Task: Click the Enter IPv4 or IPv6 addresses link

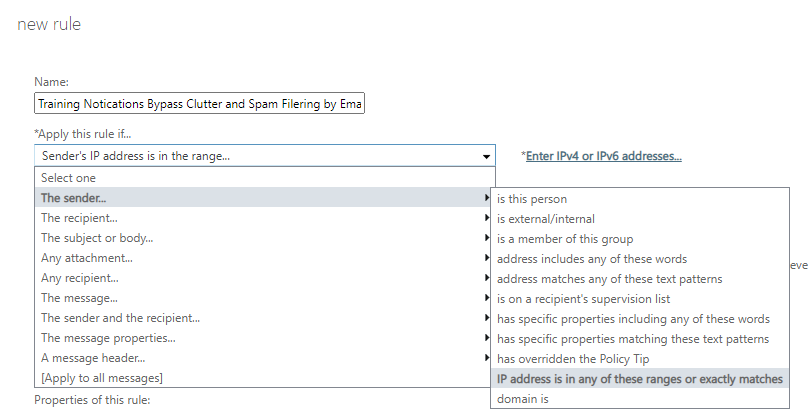Action: click(x=603, y=156)
